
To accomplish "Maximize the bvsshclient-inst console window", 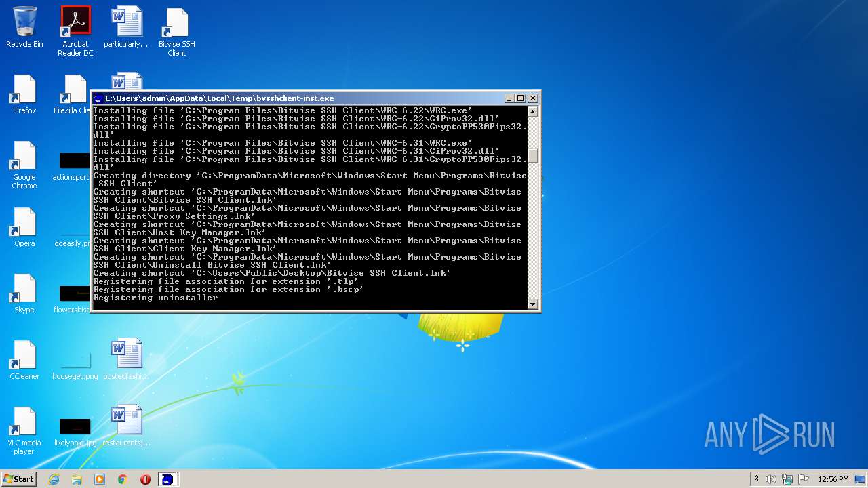I will (x=520, y=98).
